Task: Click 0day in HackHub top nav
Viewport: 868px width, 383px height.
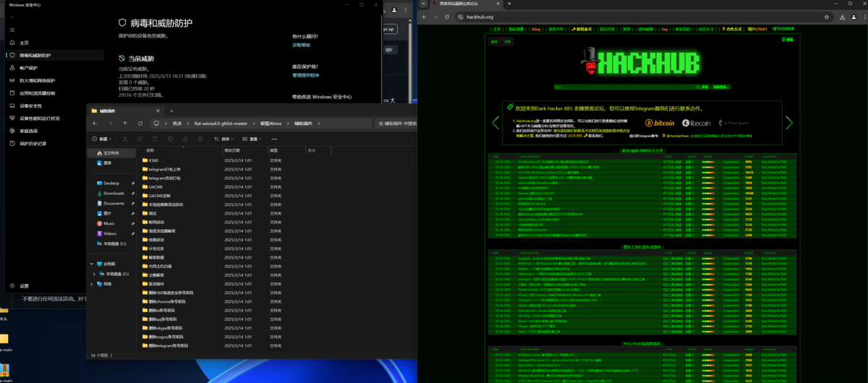Action: coord(536,30)
